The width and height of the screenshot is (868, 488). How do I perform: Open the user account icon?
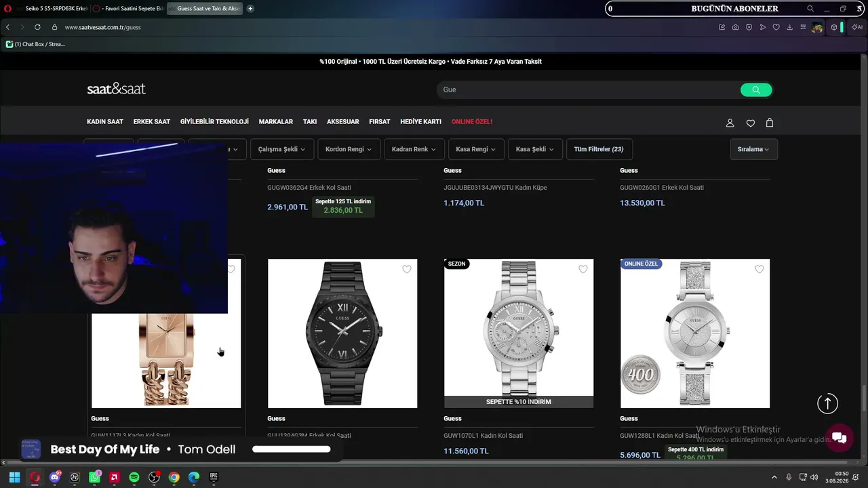pos(730,123)
